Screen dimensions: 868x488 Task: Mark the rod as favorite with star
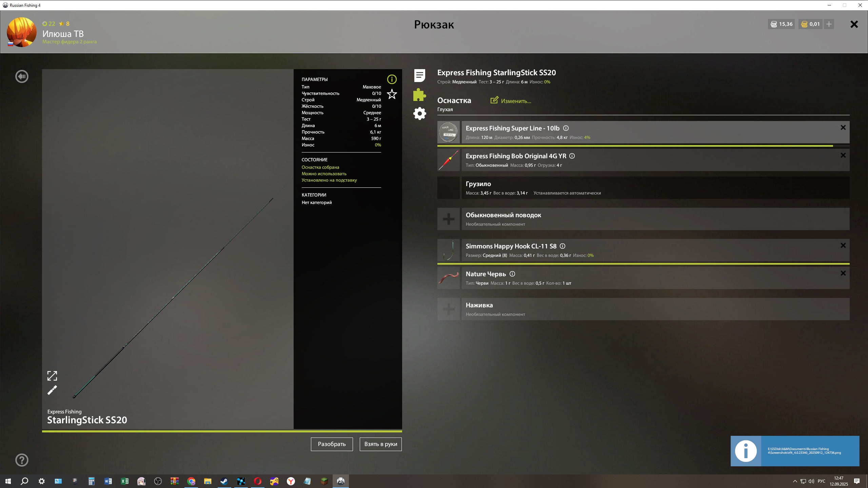(x=392, y=94)
